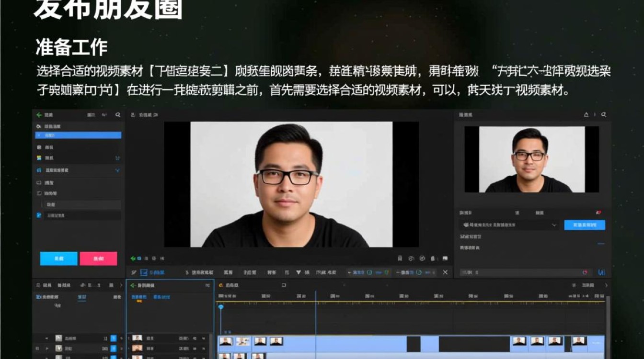Click the green back arrow in the left panel header

point(39,115)
